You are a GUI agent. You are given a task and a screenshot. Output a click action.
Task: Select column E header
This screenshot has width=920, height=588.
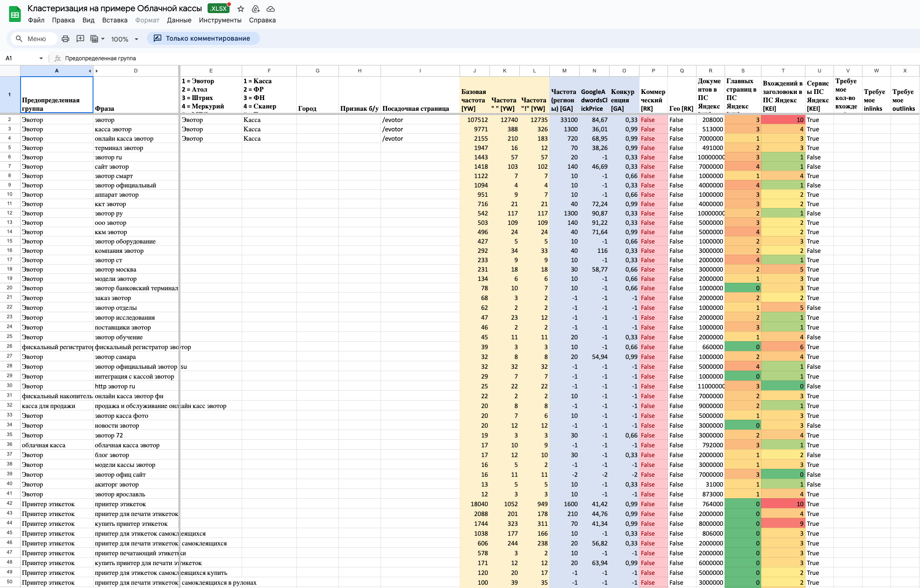[x=211, y=71]
